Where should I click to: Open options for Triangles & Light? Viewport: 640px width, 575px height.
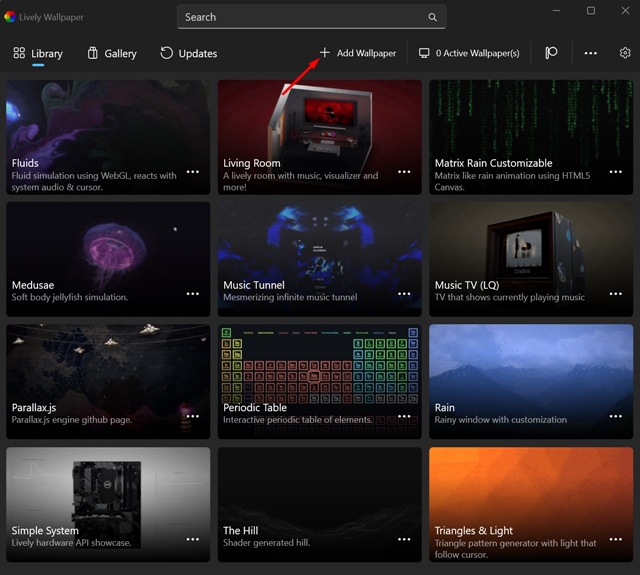pos(616,539)
